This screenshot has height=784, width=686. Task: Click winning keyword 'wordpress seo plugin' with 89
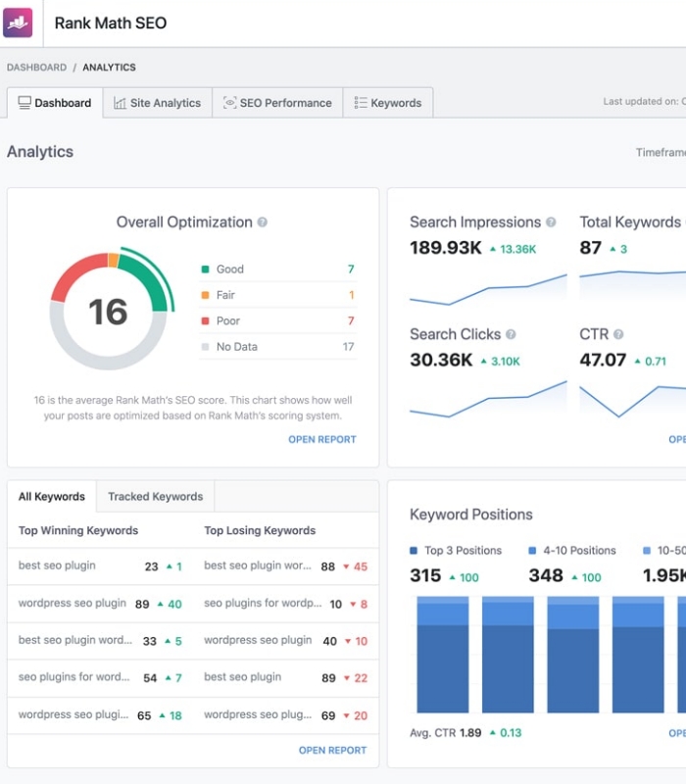[x=100, y=604]
